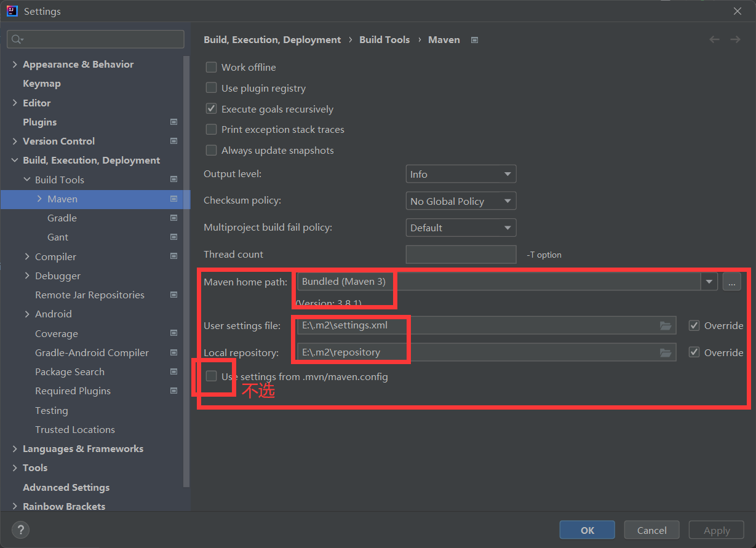Open the Maven home path dropdown arrow
The height and width of the screenshot is (548, 756).
click(x=709, y=282)
